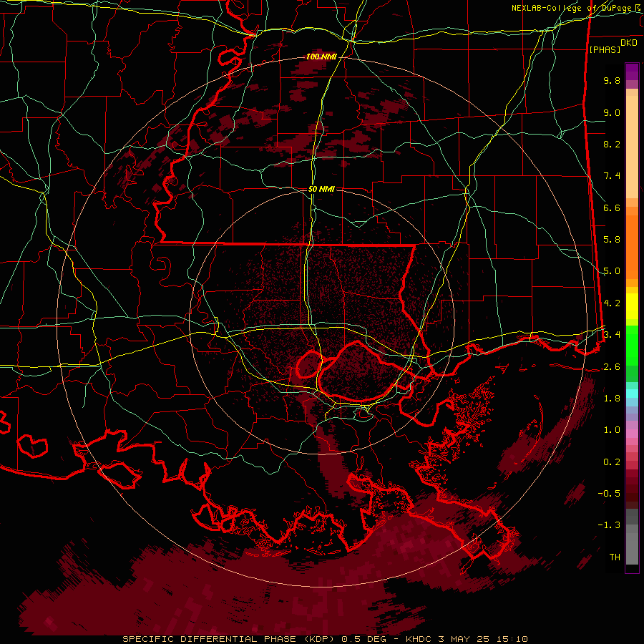Click the "100 NMI" range ring label

[x=321, y=57]
